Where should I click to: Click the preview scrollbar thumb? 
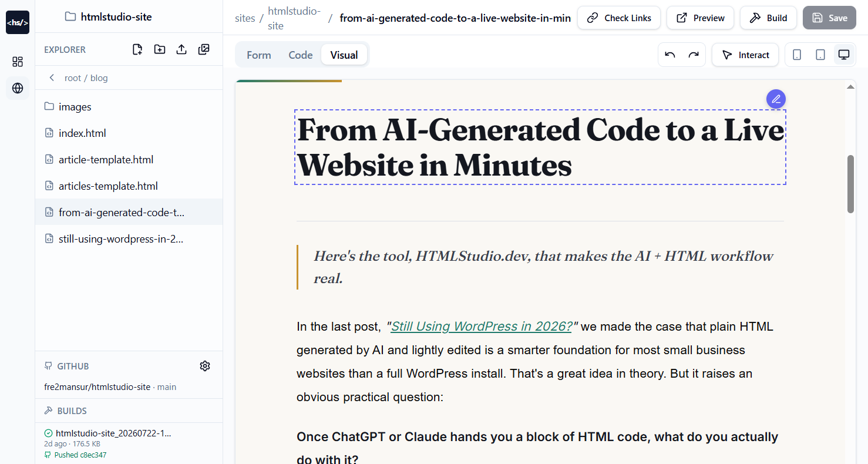(850, 184)
